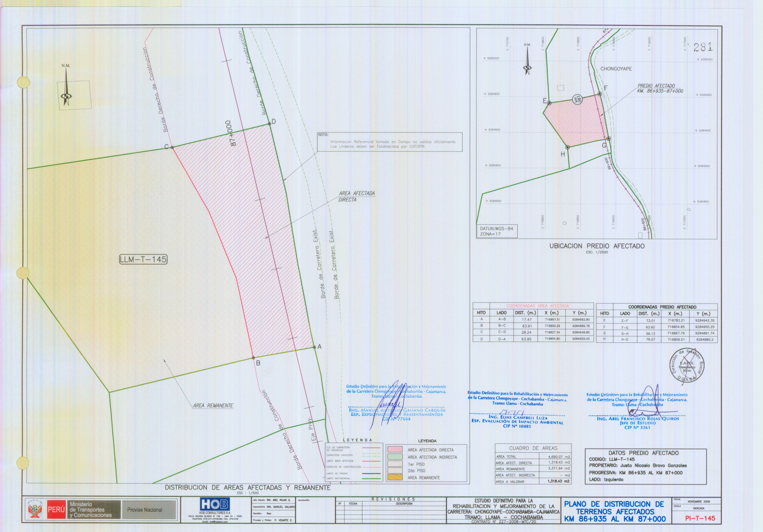The height and width of the screenshot is (532, 763).
Task: Click vertex marker G in the location map
Action: coord(608,139)
